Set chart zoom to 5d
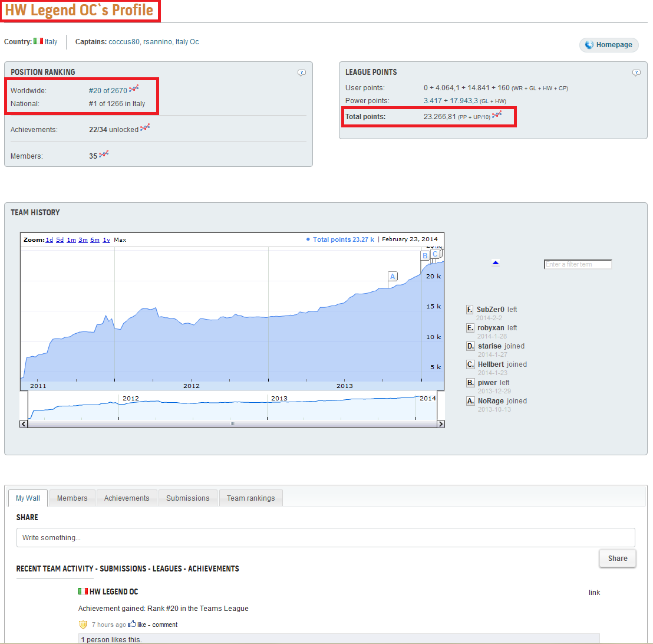This screenshot has width=653, height=644. tap(60, 239)
